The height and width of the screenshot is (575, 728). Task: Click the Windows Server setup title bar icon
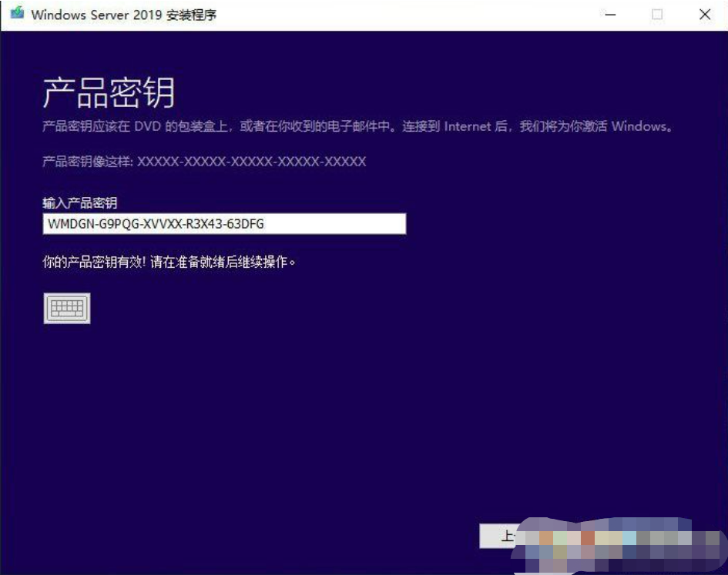[x=17, y=14]
